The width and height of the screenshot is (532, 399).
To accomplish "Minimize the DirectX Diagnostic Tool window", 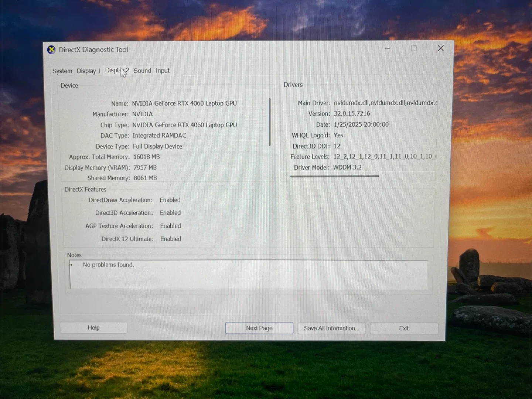I will pos(387,48).
